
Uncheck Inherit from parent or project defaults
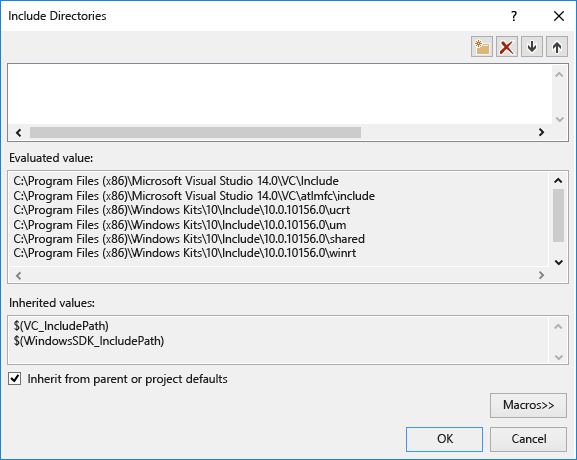(15, 379)
